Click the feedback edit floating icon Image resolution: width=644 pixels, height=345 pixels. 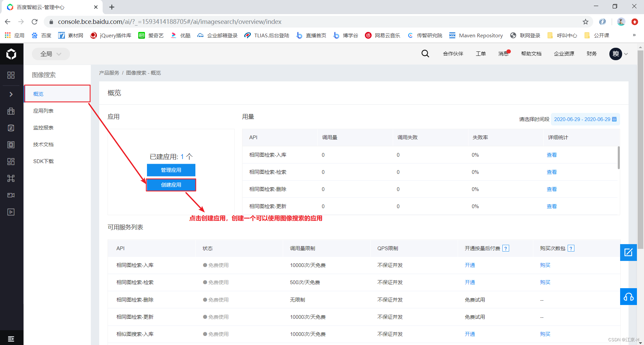click(628, 252)
